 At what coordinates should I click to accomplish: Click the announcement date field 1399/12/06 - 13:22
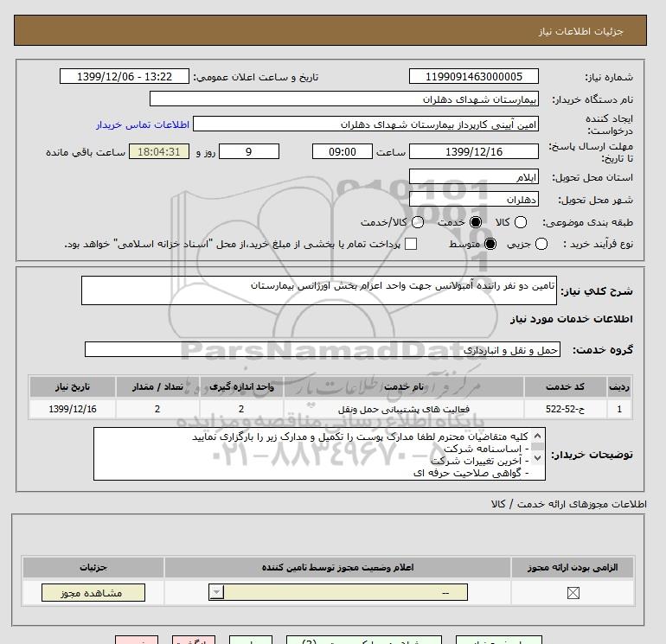[125, 77]
